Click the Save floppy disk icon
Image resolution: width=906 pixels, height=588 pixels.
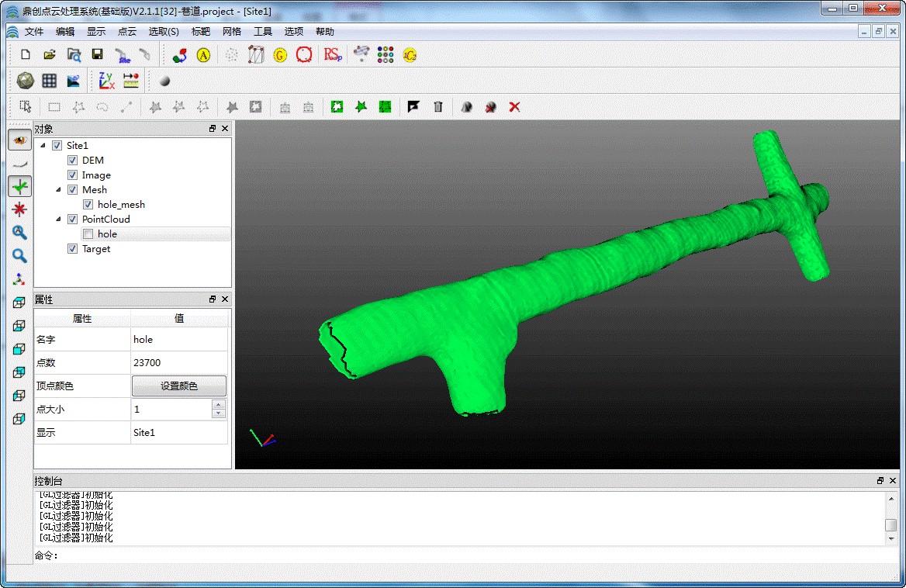pyautogui.click(x=97, y=54)
